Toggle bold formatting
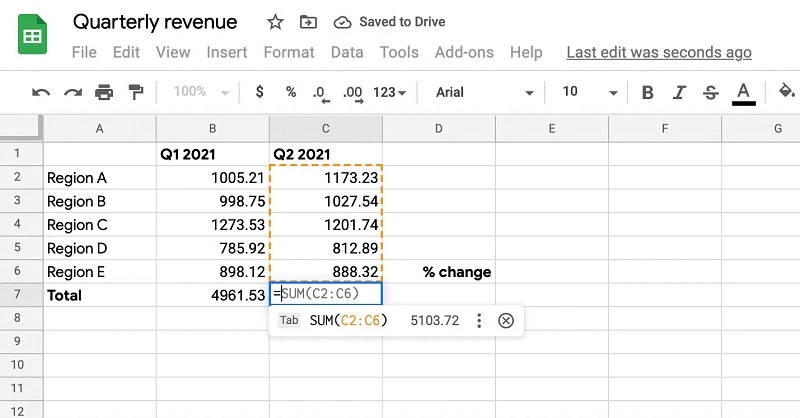Image resolution: width=800 pixels, height=418 pixels. 647,93
